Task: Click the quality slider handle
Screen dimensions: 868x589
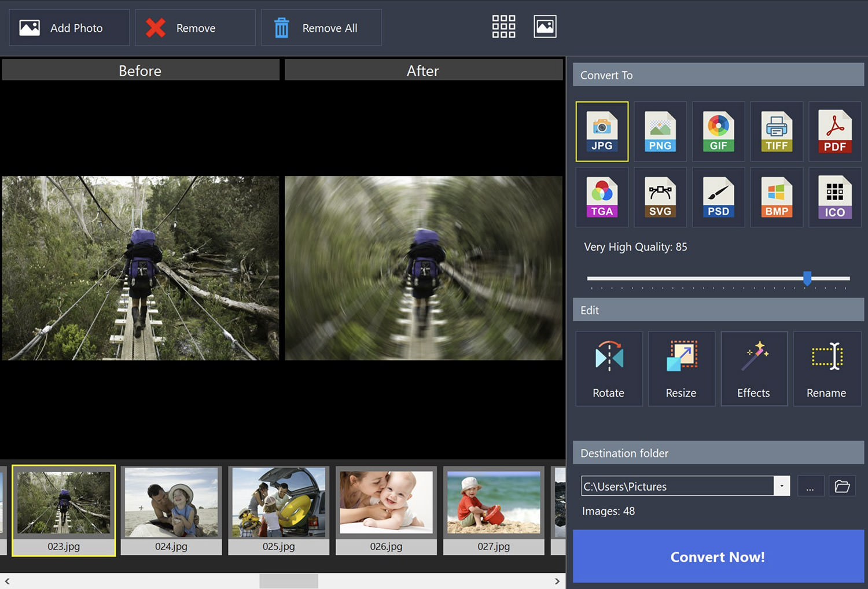Action: coord(807,278)
